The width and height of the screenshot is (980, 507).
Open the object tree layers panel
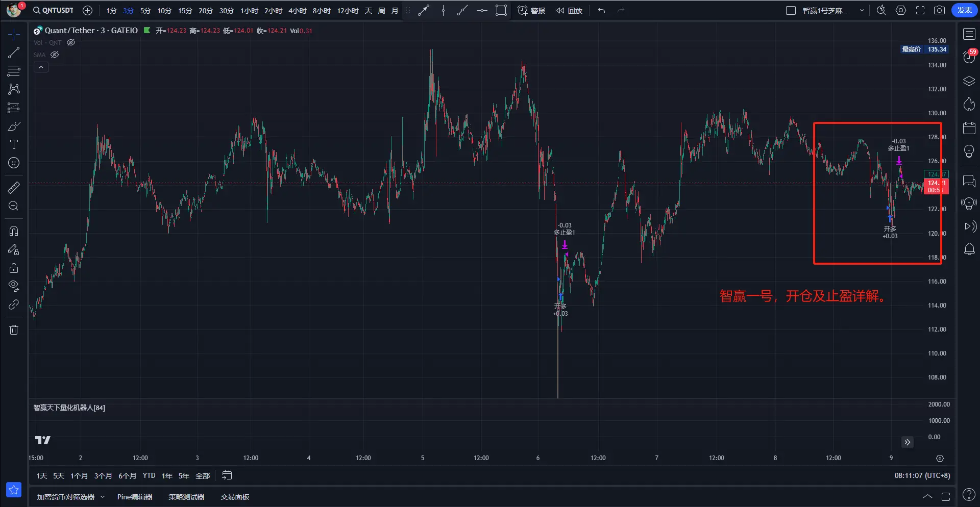tap(969, 81)
